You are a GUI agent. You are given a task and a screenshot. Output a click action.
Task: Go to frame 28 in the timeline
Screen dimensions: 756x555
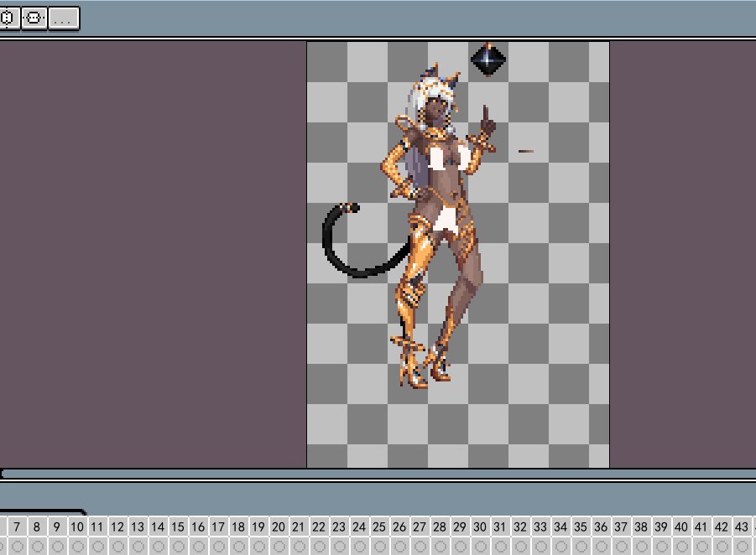coord(439,526)
